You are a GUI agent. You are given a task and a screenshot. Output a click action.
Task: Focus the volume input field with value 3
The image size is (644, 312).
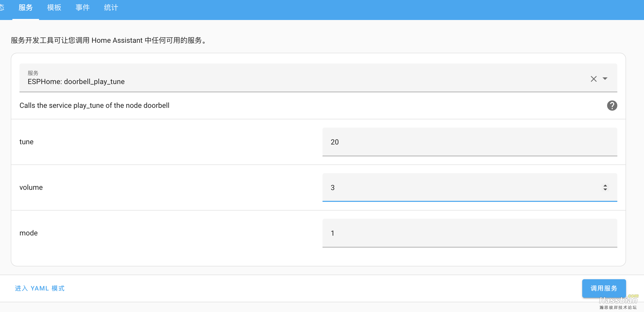pyautogui.click(x=470, y=188)
